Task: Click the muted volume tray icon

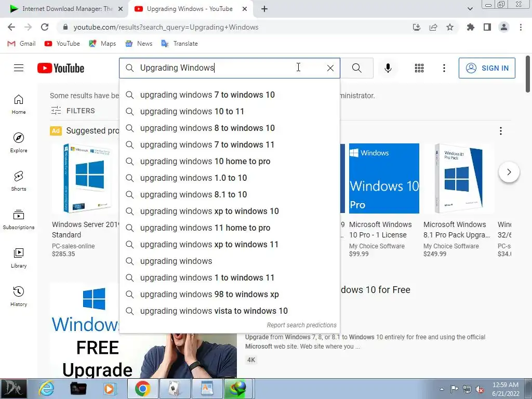Action: (480, 390)
